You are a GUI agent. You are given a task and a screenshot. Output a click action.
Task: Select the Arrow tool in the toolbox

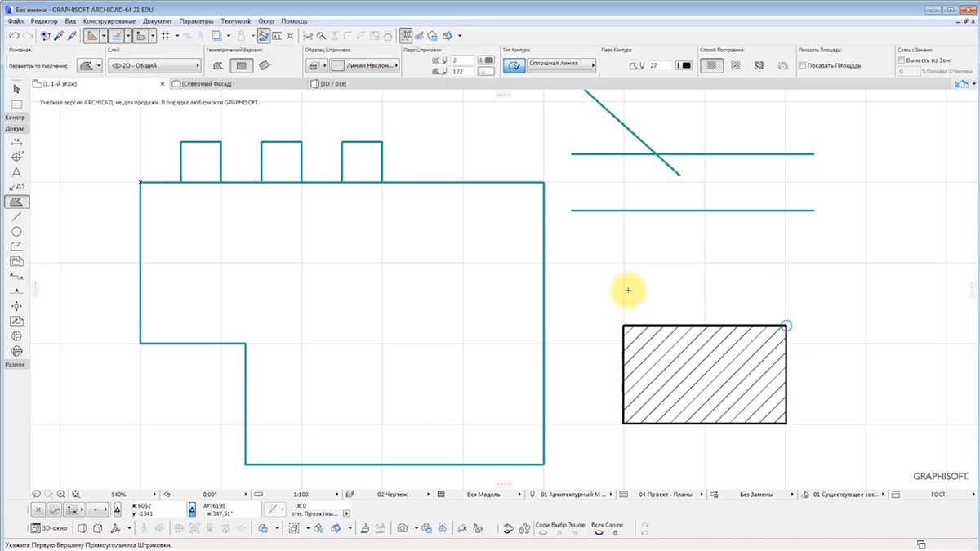(16, 88)
